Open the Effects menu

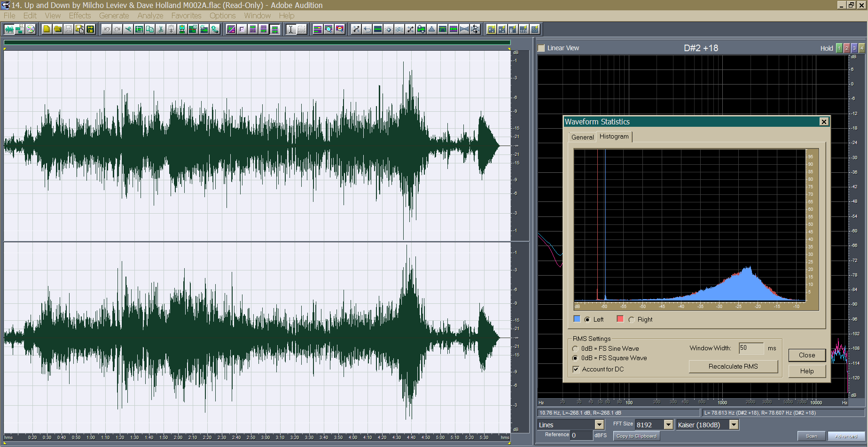pos(80,15)
